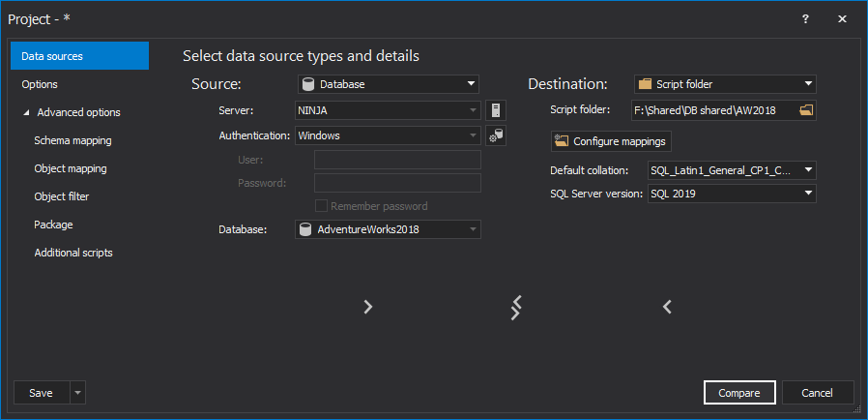Image resolution: width=868 pixels, height=420 pixels.
Task: Click the server browse icon next to NINJA
Action: pyautogui.click(x=496, y=110)
